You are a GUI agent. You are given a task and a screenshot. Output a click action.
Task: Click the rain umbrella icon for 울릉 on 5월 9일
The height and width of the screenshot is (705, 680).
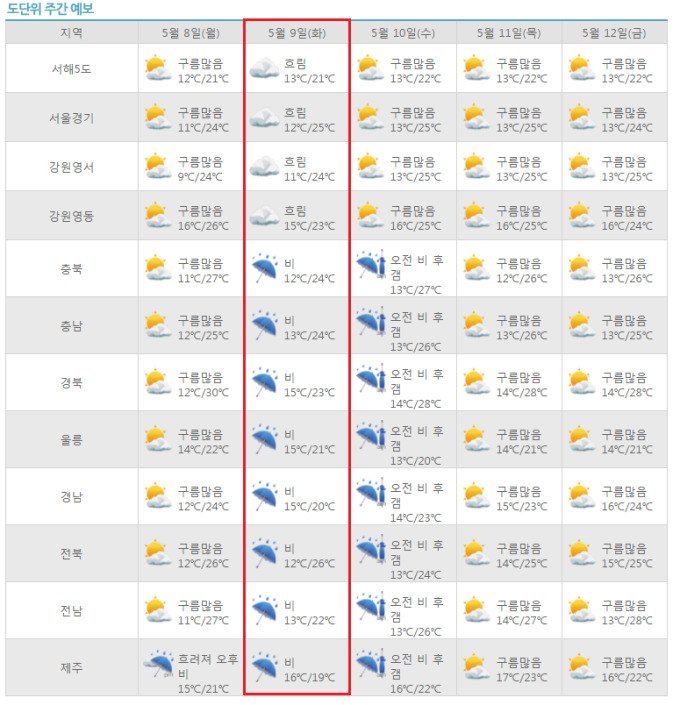pos(264,440)
